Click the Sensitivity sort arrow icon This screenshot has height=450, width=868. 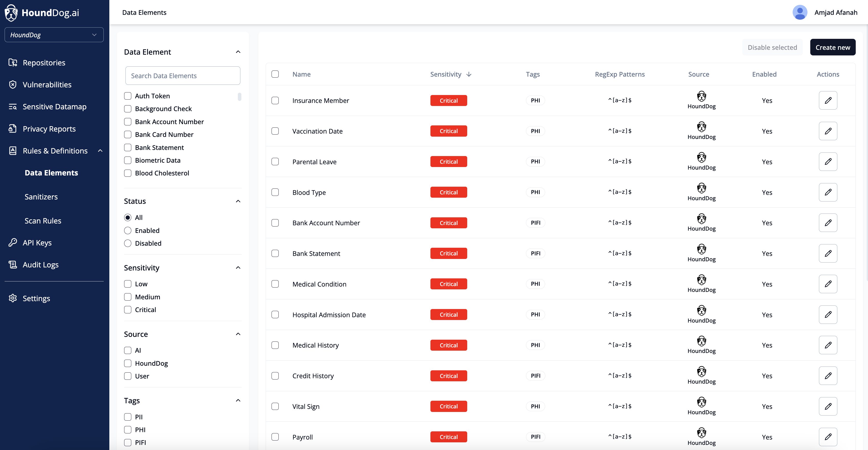click(469, 74)
